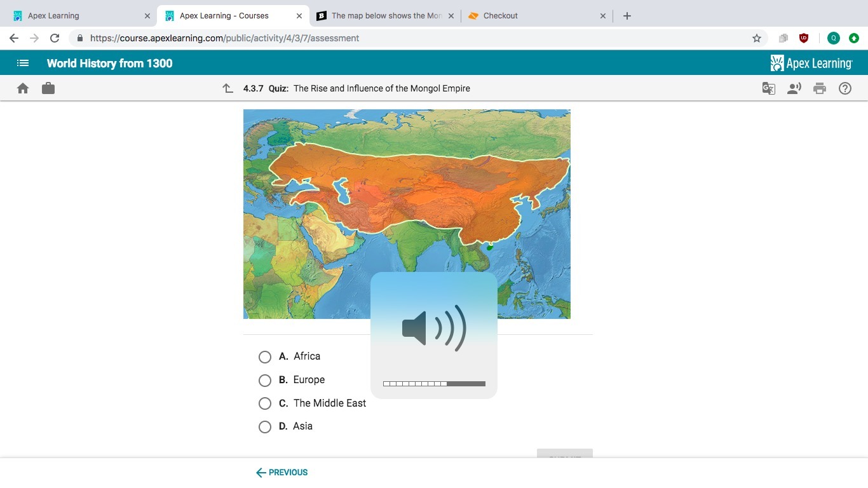Viewport: 868px width, 488px height.
Task: Print the quiz with printer icon
Action: 820,88
